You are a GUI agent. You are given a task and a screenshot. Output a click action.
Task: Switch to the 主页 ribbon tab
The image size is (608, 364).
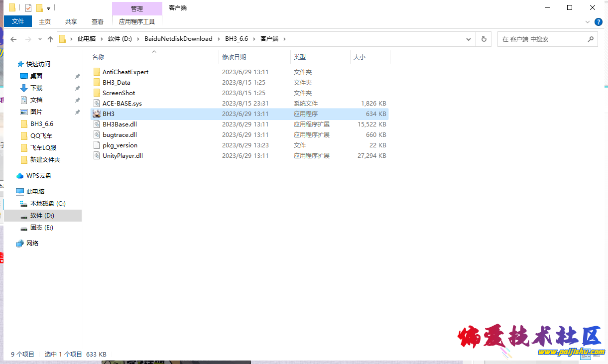pyautogui.click(x=45, y=21)
